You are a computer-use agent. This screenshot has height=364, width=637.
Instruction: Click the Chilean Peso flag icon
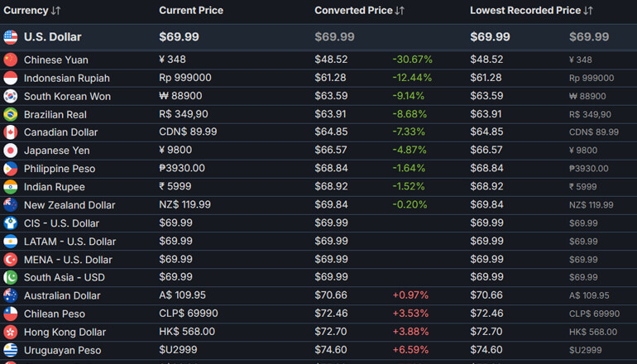coord(10,314)
